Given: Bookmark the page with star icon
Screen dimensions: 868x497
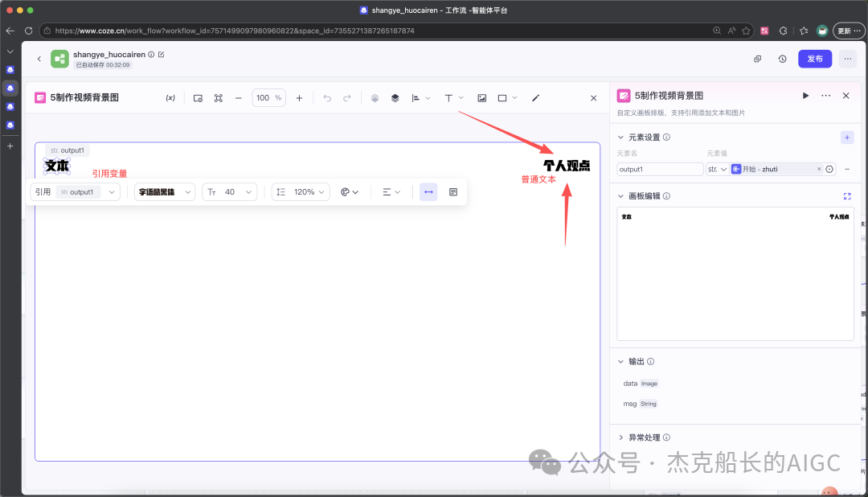Looking at the screenshot, I should 746,31.
